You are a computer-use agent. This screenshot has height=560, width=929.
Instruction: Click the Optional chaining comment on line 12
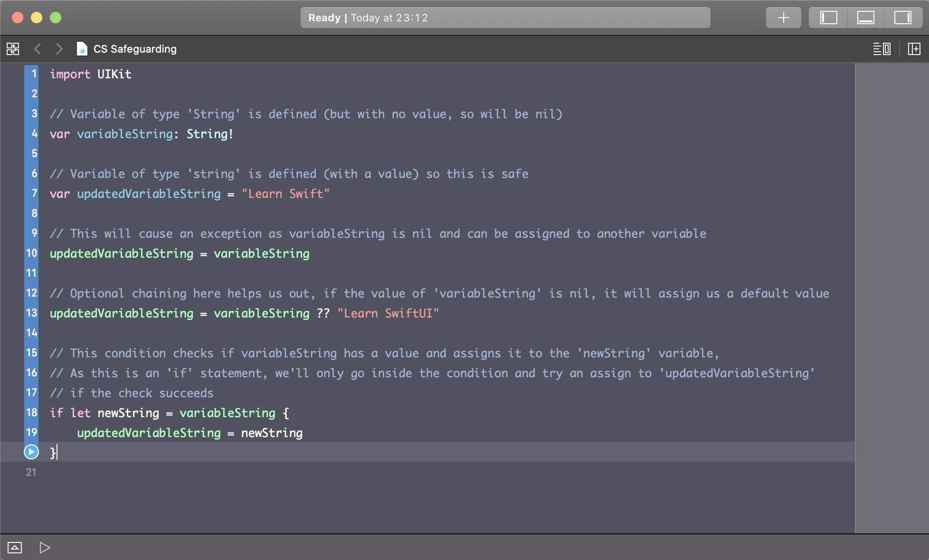tap(440, 294)
